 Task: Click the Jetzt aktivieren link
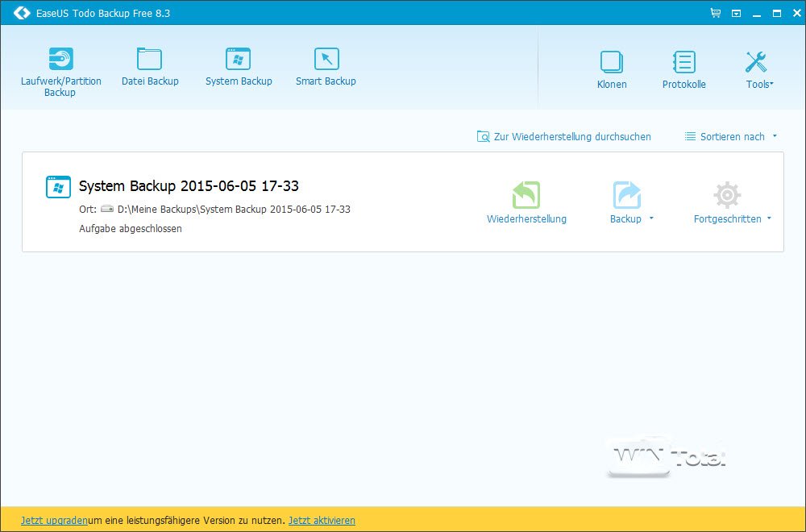322,520
